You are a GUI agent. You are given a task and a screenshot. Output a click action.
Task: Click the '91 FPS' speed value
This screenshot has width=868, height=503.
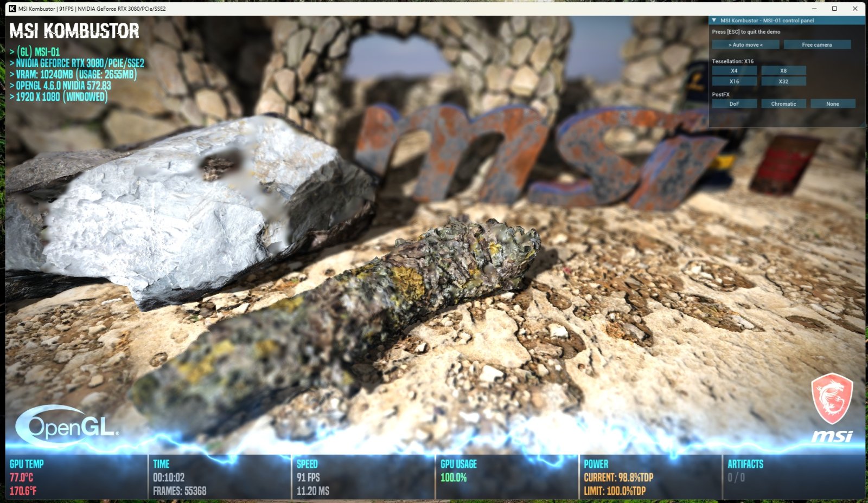point(308,478)
